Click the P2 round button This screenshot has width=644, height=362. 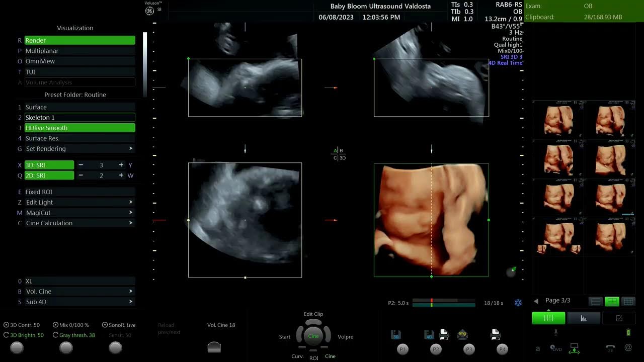point(436,349)
